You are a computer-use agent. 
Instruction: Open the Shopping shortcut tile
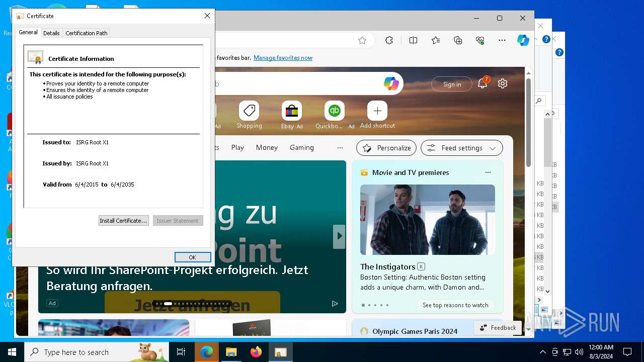coord(249,115)
